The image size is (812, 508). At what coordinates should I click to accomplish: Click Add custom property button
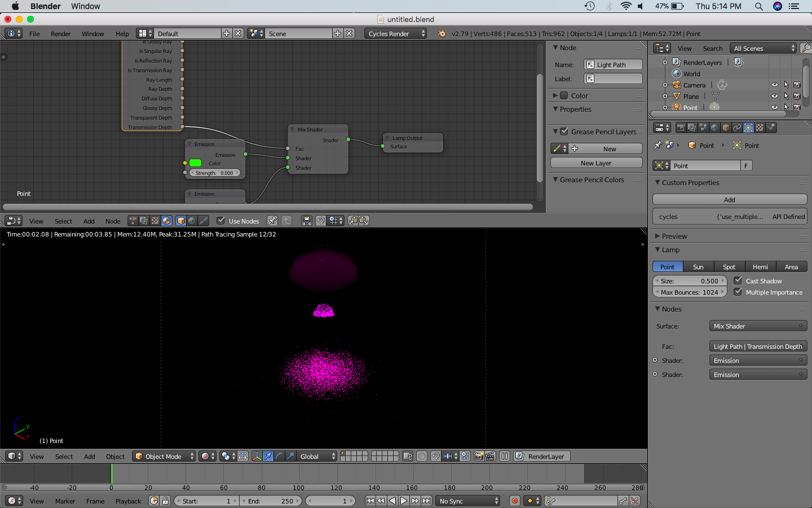coord(730,199)
